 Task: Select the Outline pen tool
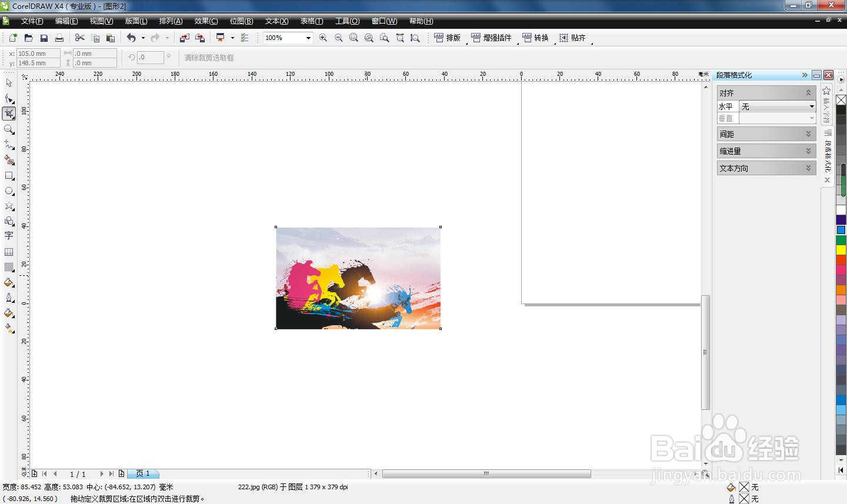[9, 298]
